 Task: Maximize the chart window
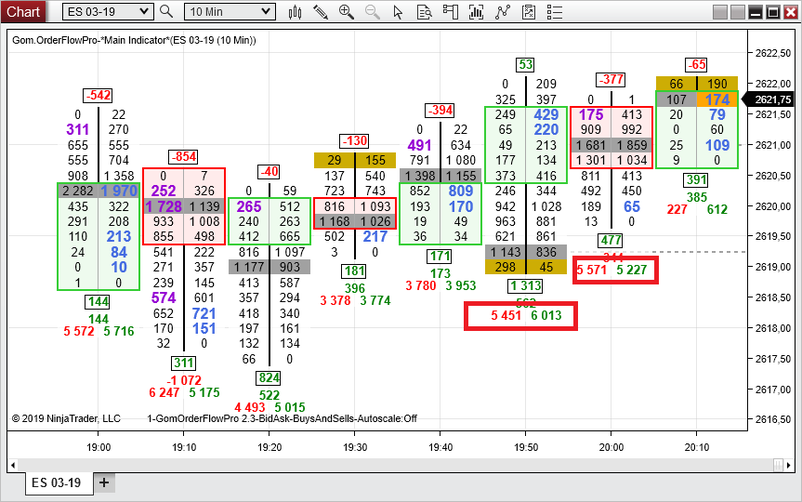click(x=773, y=12)
